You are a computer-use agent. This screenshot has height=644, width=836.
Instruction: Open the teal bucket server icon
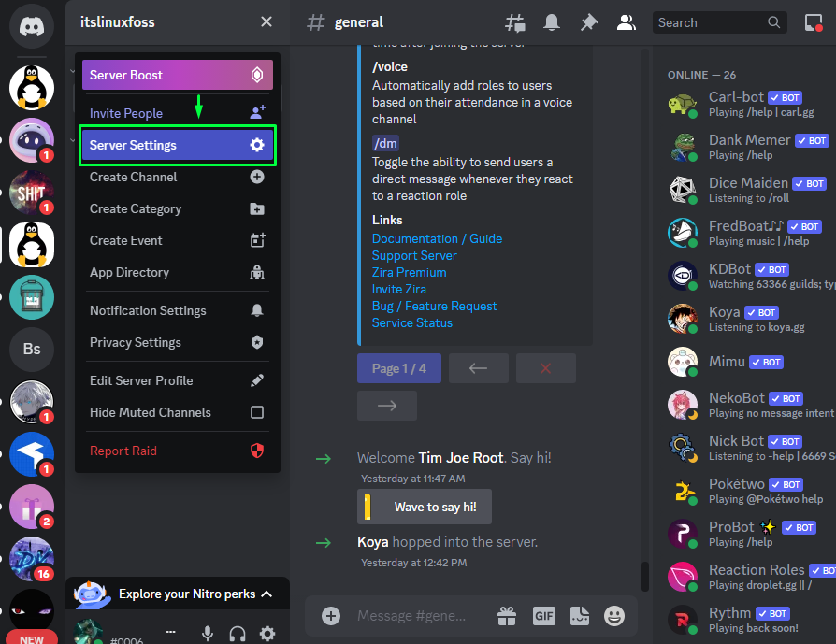click(x=32, y=297)
